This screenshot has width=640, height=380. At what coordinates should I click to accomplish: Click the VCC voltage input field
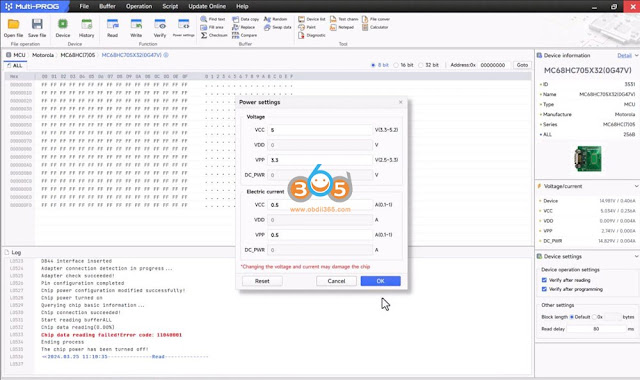coord(320,130)
